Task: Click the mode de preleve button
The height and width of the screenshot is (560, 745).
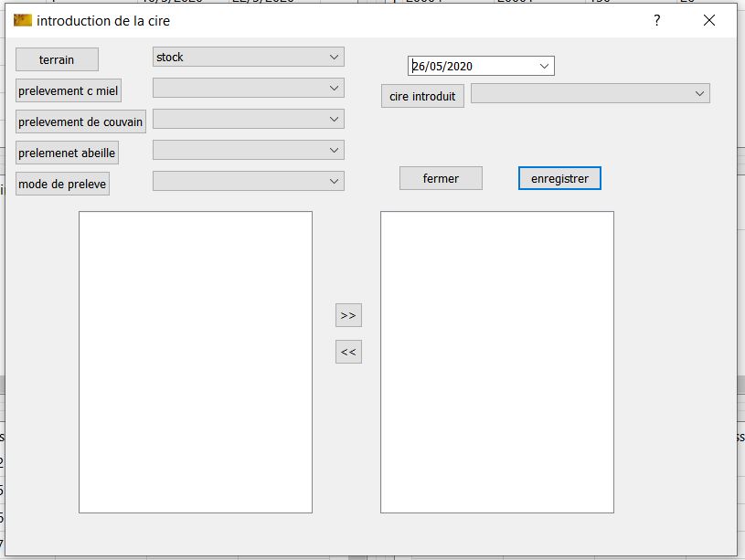Action: coord(62,185)
